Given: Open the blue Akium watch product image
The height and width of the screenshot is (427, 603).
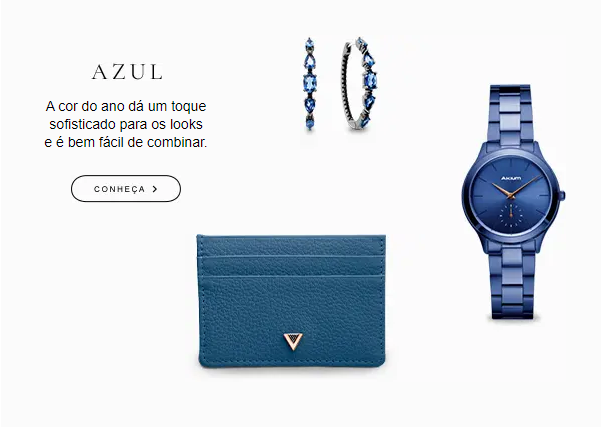Looking at the screenshot, I should tap(513, 202).
